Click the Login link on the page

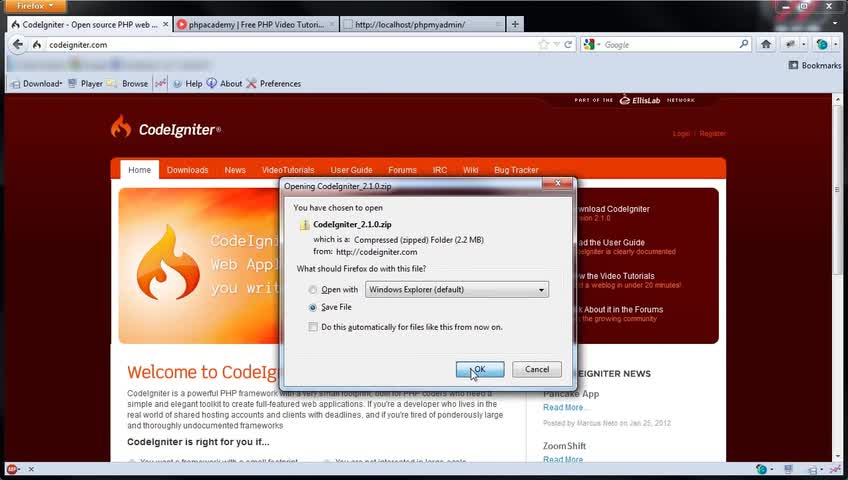681,134
